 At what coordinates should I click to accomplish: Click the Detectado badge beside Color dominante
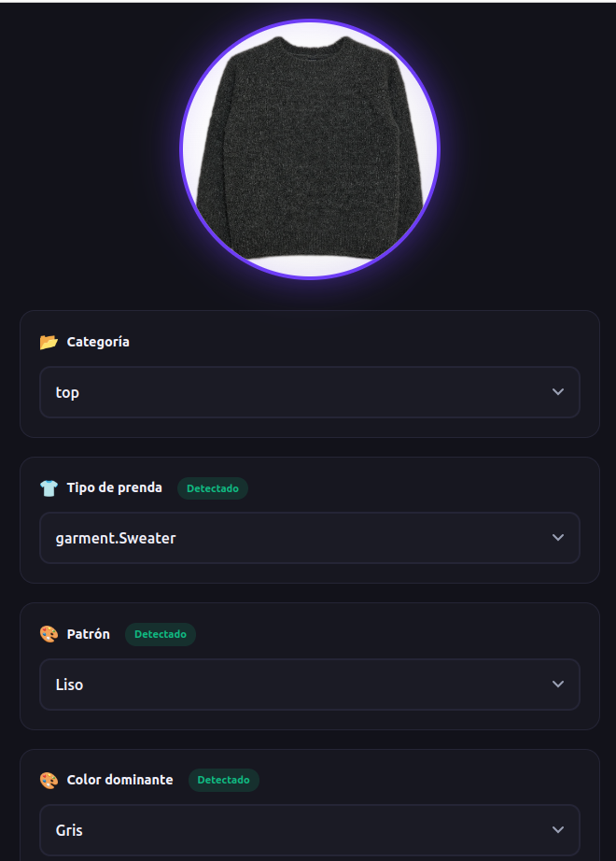pos(224,781)
